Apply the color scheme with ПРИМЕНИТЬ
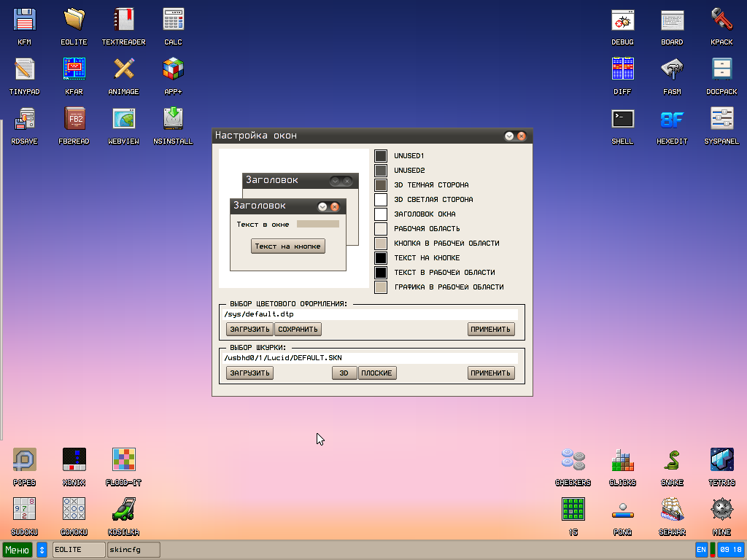The width and height of the screenshot is (747, 560). pyautogui.click(x=490, y=329)
